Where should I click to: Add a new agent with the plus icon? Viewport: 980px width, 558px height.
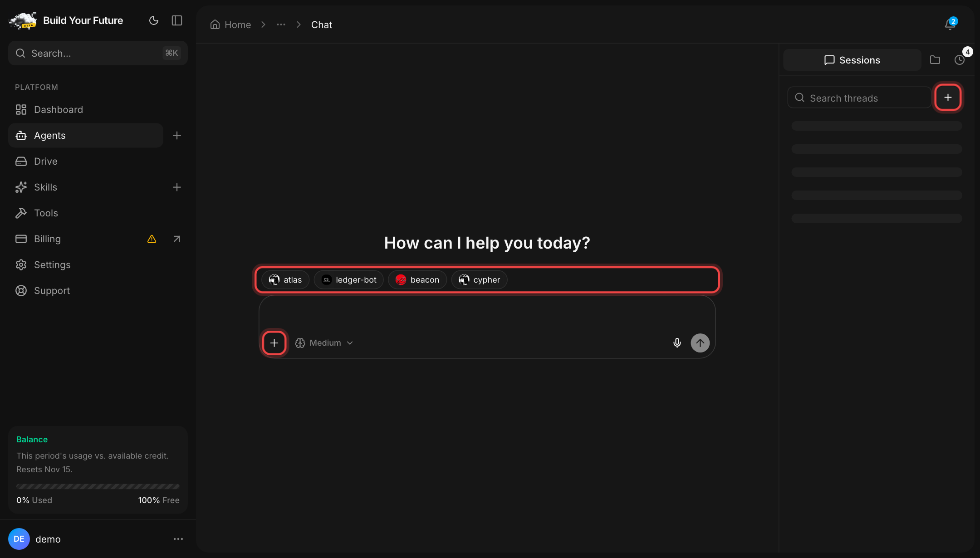tap(177, 135)
